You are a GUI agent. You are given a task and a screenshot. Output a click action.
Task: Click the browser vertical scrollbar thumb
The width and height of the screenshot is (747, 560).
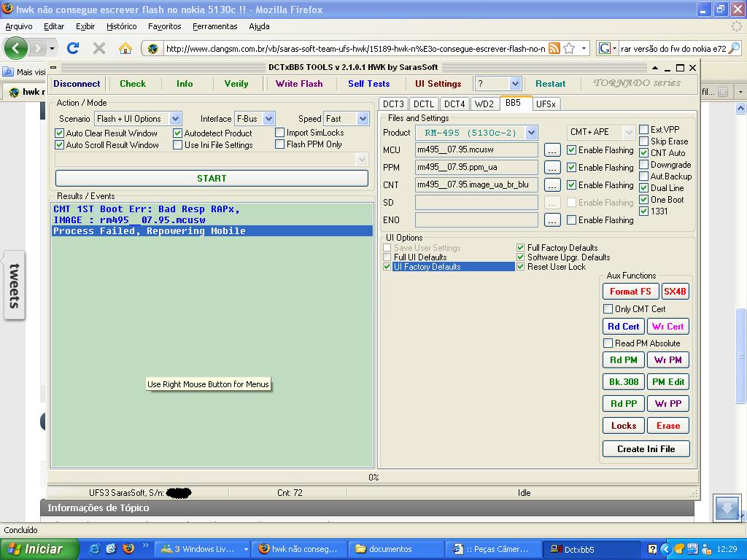[741, 355]
